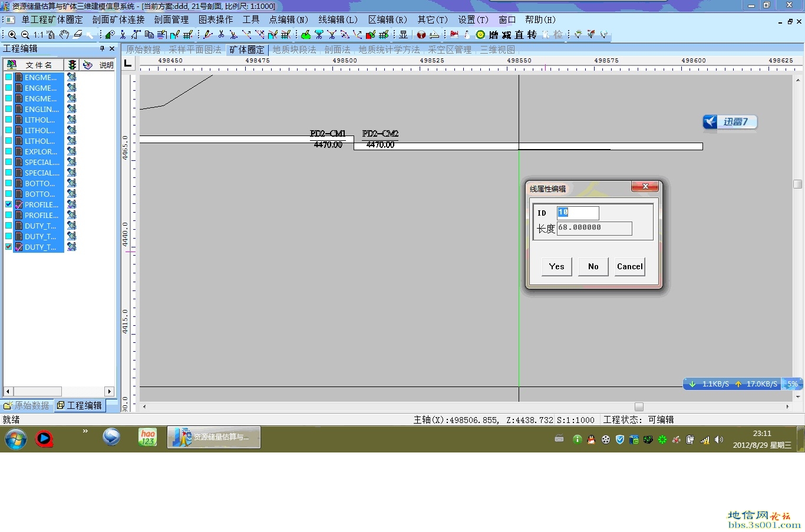Tick the checkbox for ENGLIN... file
The image size is (805, 532).
(9, 109)
